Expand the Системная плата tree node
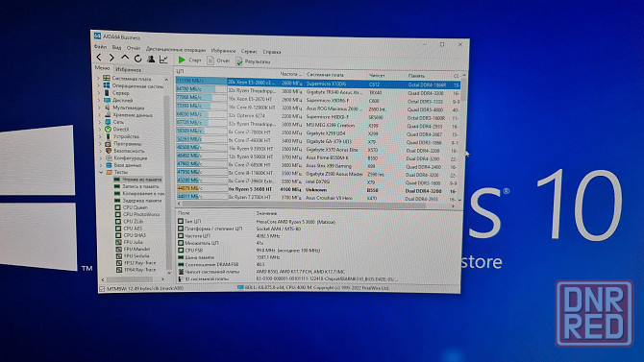The width and height of the screenshot is (644, 362). tap(98, 78)
